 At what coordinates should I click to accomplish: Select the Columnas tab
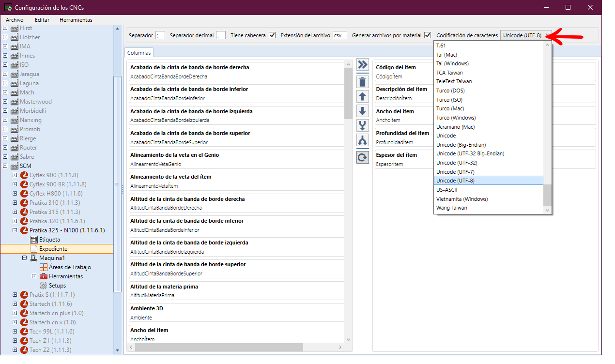139,53
